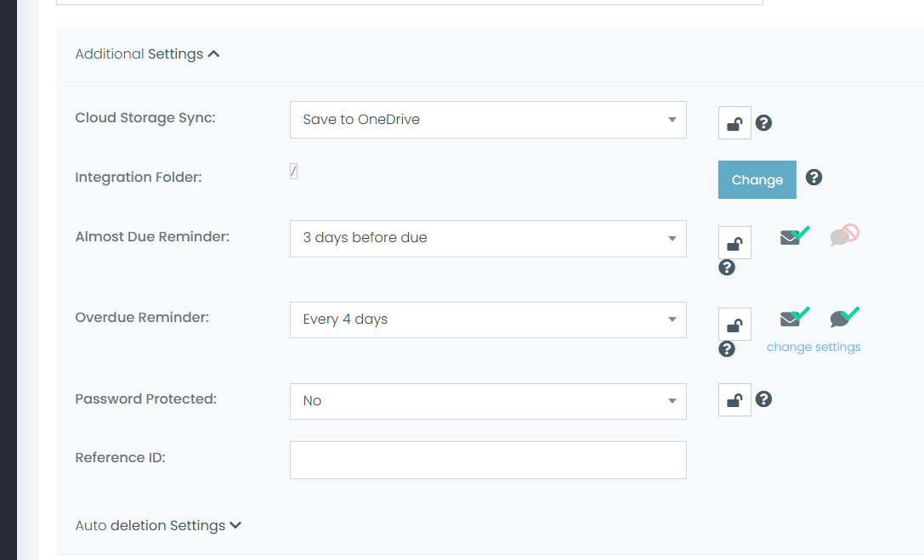Click the lock icon beside Overdue Reminder

tap(734, 325)
